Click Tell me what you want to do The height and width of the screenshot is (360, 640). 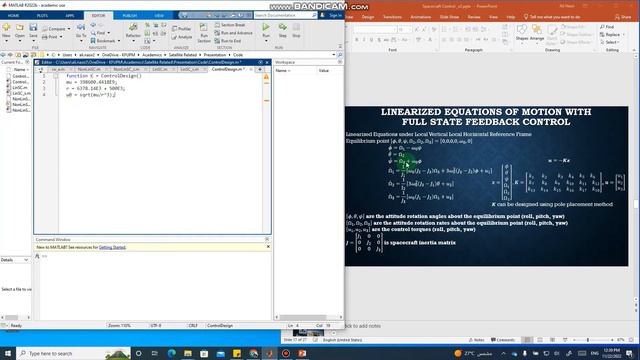552,17
